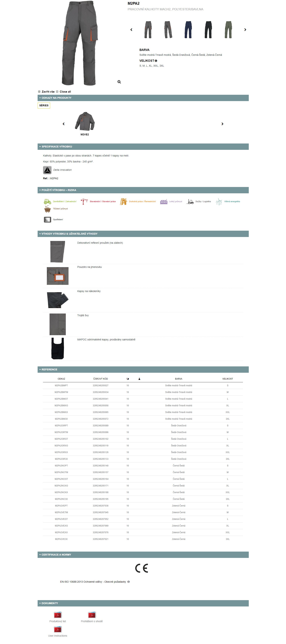Click the CE certification mark
Screen dimensions: 286x644
(142, 568)
